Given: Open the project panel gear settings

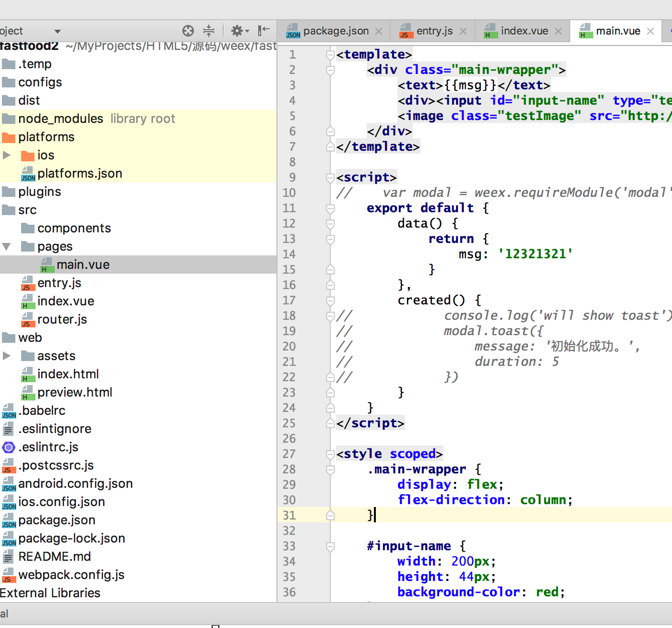Looking at the screenshot, I should 240,31.
